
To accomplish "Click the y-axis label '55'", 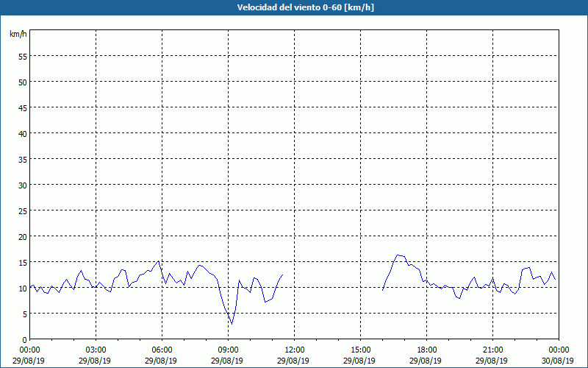I will (23, 57).
